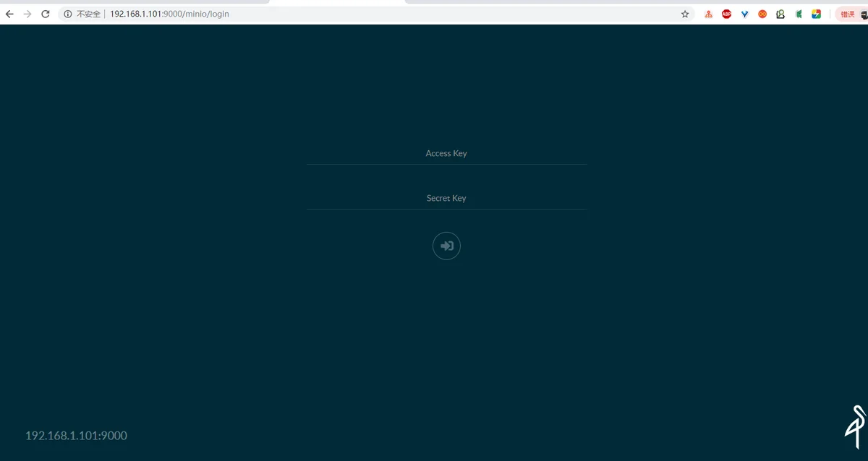Click the 不安全 not-secure label
Screen dimensions: 868x461
point(88,14)
